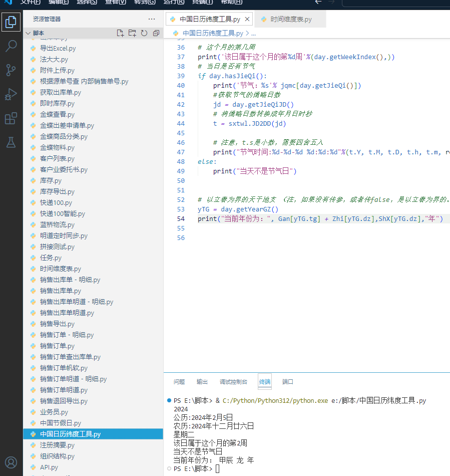
Task: Open the Testing flask icon view
Action: pyautogui.click(x=11, y=142)
